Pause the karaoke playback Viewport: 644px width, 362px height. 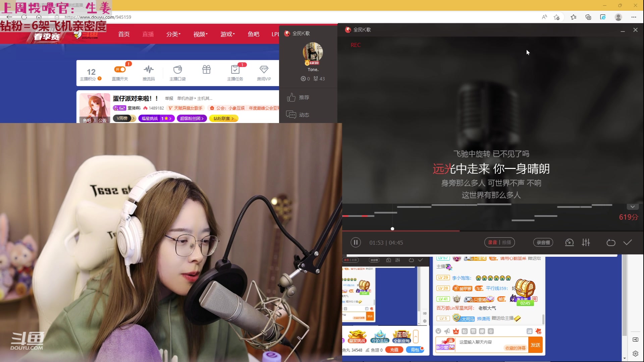[356, 242]
